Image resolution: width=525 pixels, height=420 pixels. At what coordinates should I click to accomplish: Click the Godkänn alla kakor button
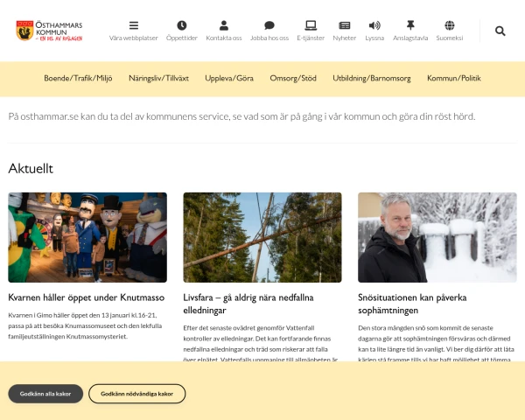click(45, 394)
